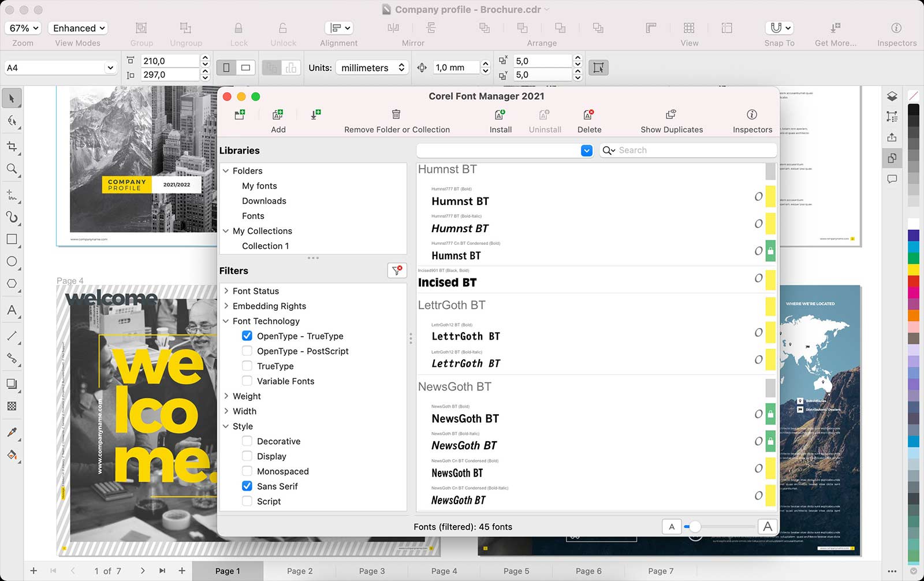Select the Ellipse tool in the toolbox
Image resolution: width=924 pixels, height=581 pixels.
click(12, 262)
